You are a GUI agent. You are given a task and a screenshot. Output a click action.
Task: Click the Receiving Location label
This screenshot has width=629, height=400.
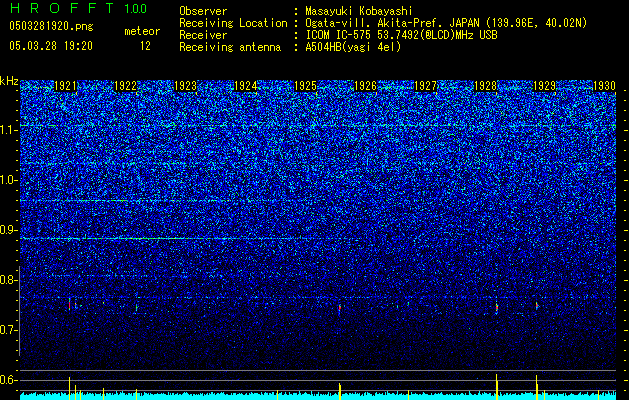pos(233,23)
